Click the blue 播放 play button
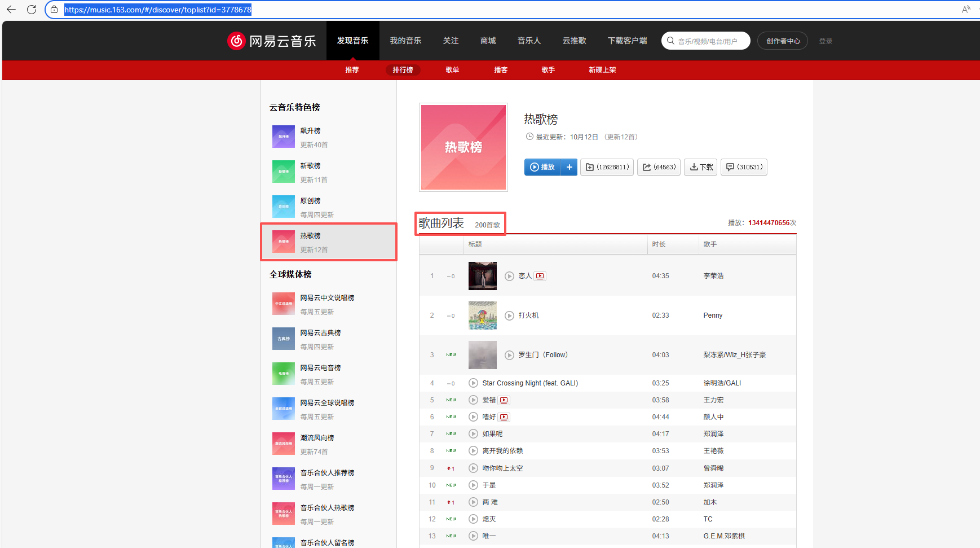Screen dimensions: 980x548 click(542, 167)
